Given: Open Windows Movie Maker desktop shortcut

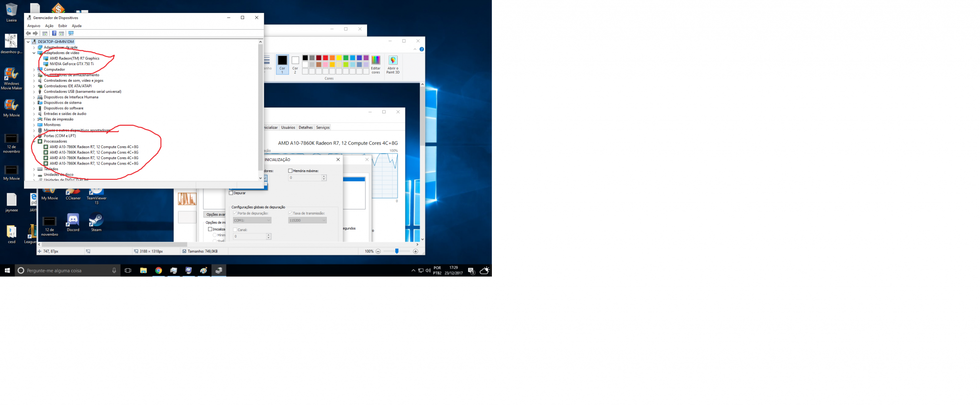Looking at the screenshot, I should pos(11,79).
